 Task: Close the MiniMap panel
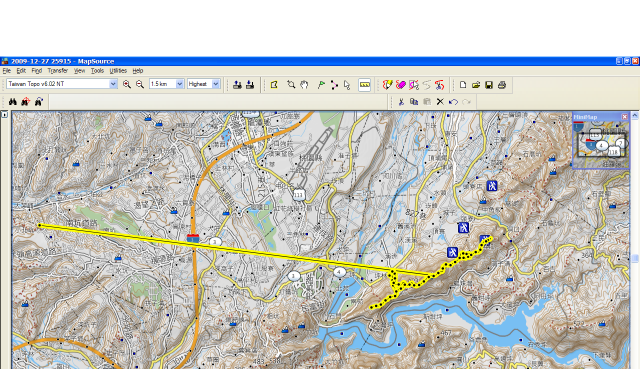point(624,117)
